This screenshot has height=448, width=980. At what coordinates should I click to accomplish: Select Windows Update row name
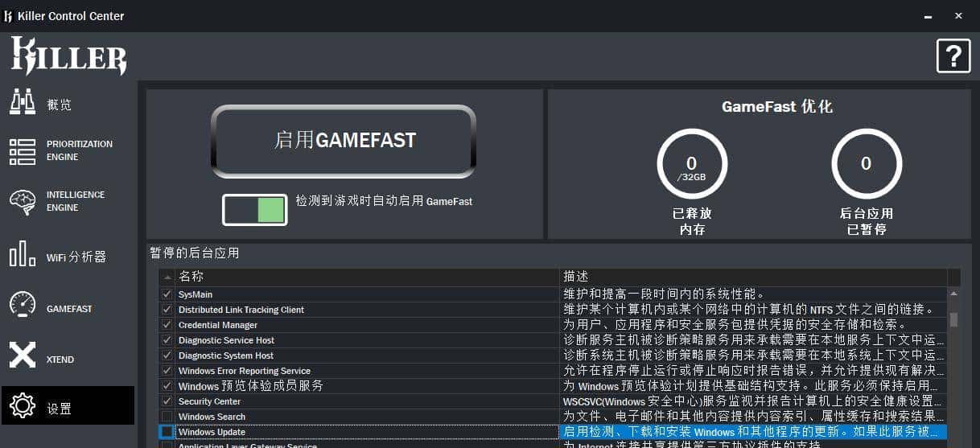(x=212, y=433)
